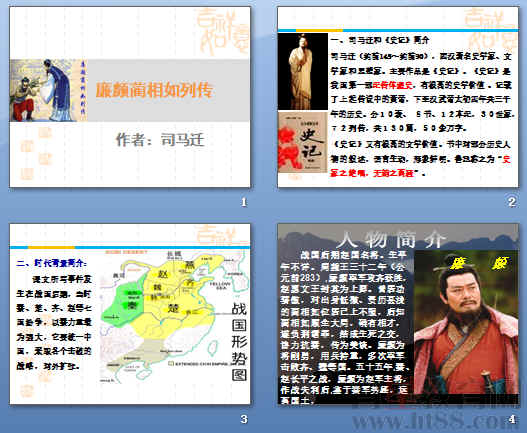Click the heading 一、司马迁和《史记》简介
The width and height of the screenshot is (527, 433).
pos(380,40)
